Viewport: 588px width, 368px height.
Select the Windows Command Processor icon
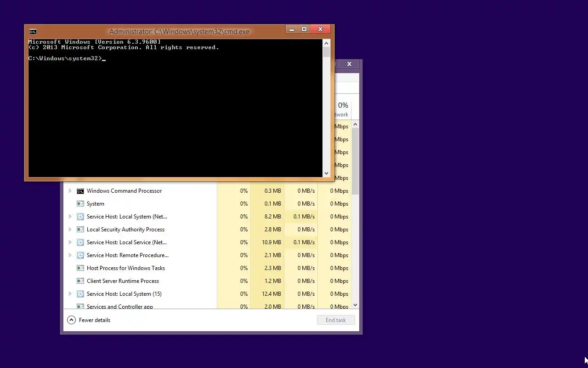(80, 191)
